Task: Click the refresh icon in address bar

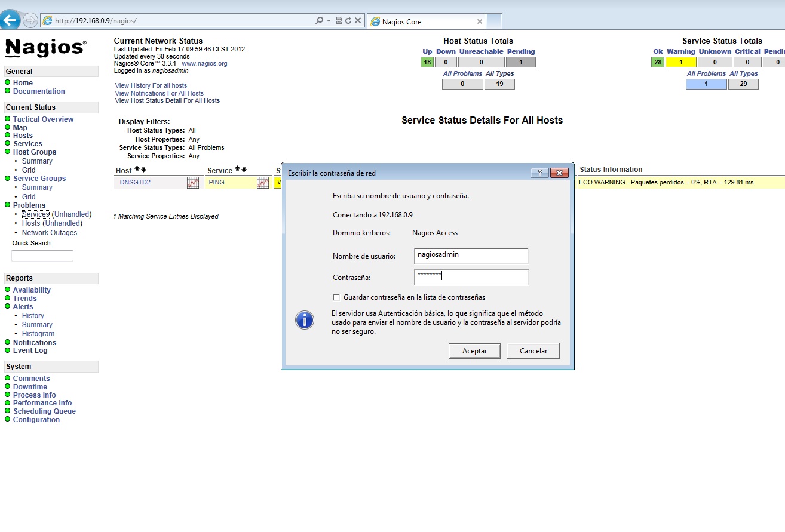Action: pyautogui.click(x=348, y=20)
